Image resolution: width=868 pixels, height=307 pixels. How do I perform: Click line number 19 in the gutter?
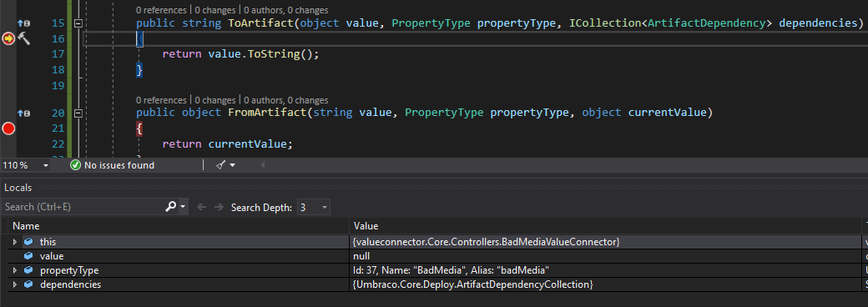click(58, 86)
